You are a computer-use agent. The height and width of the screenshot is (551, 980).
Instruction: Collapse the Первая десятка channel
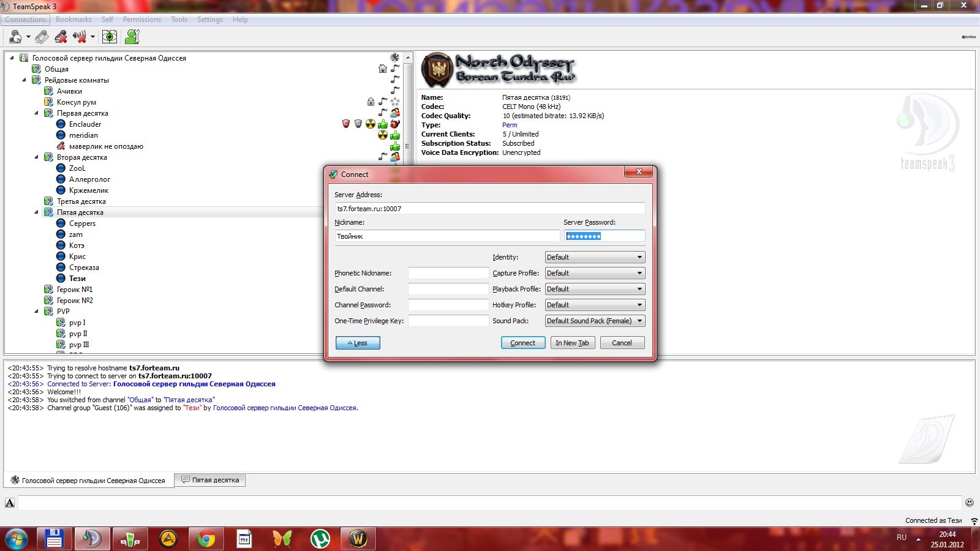coord(36,113)
